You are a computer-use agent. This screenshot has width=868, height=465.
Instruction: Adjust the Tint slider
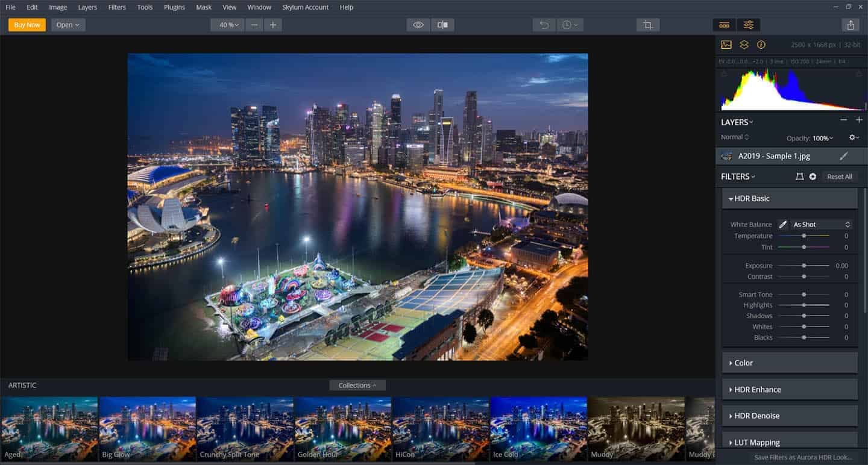804,247
